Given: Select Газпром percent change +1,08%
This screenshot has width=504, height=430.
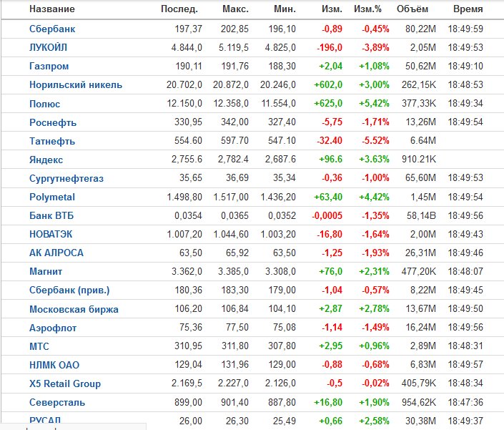Looking at the screenshot, I should coord(374,67).
